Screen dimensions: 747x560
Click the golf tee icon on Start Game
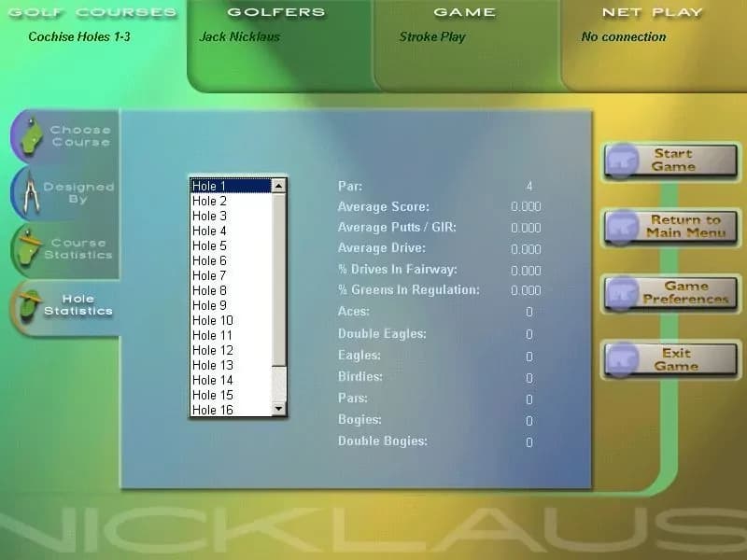[x=622, y=160]
